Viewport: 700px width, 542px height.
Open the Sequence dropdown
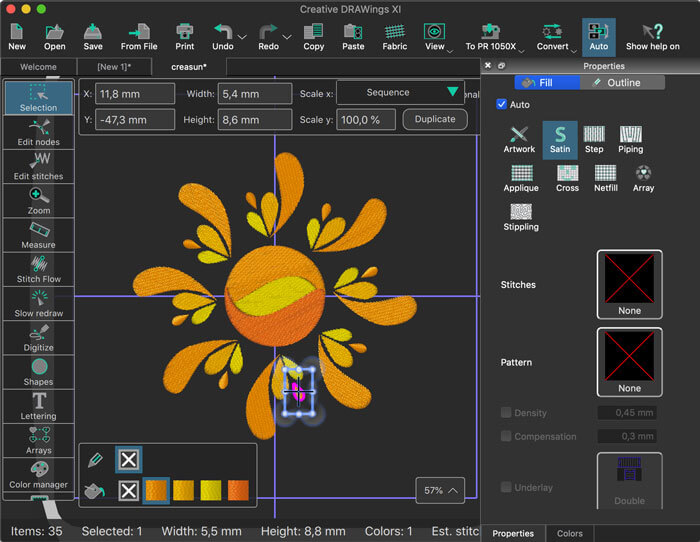coord(400,93)
